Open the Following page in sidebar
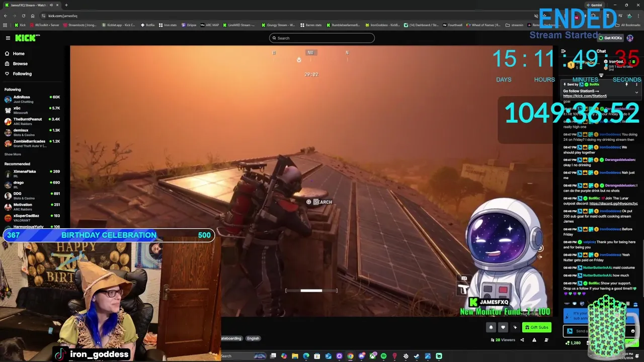This screenshot has width=644, height=362. click(22, 74)
